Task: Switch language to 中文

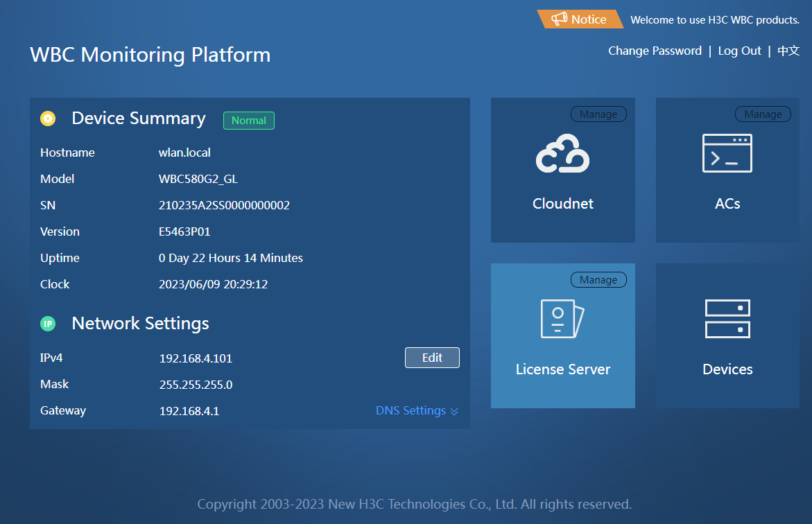Action: pos(788,51)
